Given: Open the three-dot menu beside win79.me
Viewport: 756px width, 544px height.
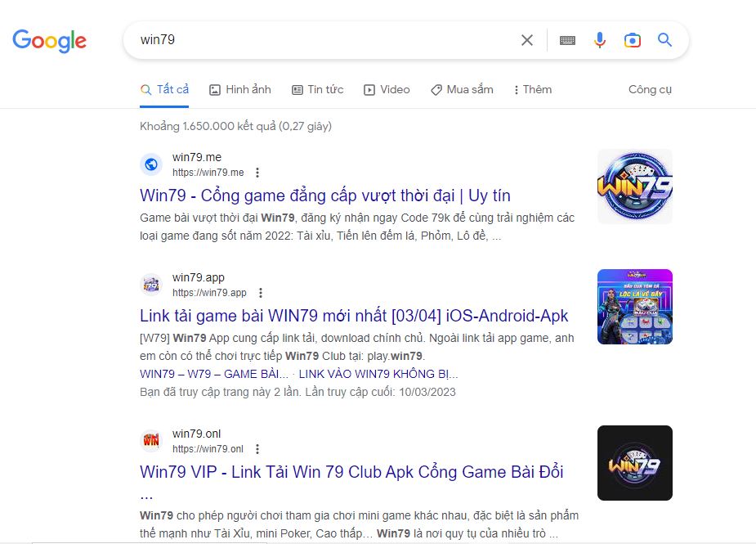Looking at the screenshot, I should point(257,173).
